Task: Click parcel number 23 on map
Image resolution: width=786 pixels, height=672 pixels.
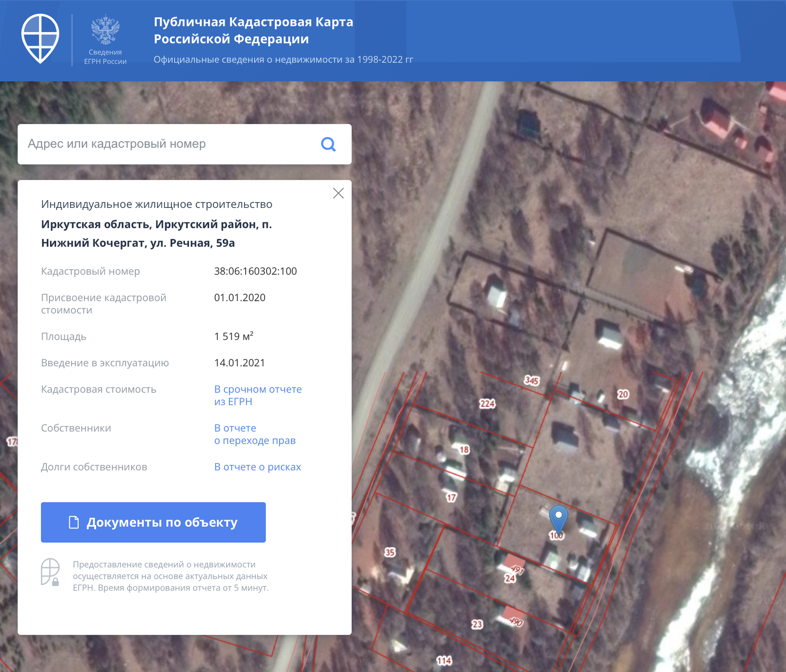Action: (x=477, y=624)
